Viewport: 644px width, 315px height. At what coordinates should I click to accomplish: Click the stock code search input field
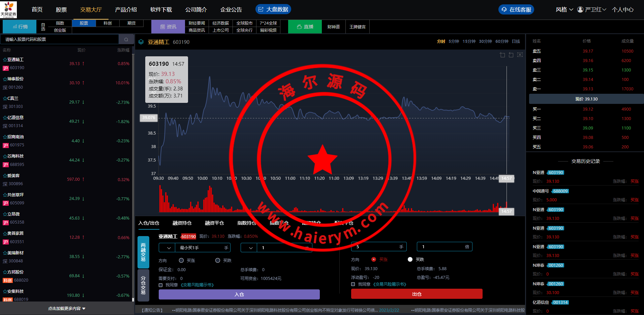click(x=60, y=39)
